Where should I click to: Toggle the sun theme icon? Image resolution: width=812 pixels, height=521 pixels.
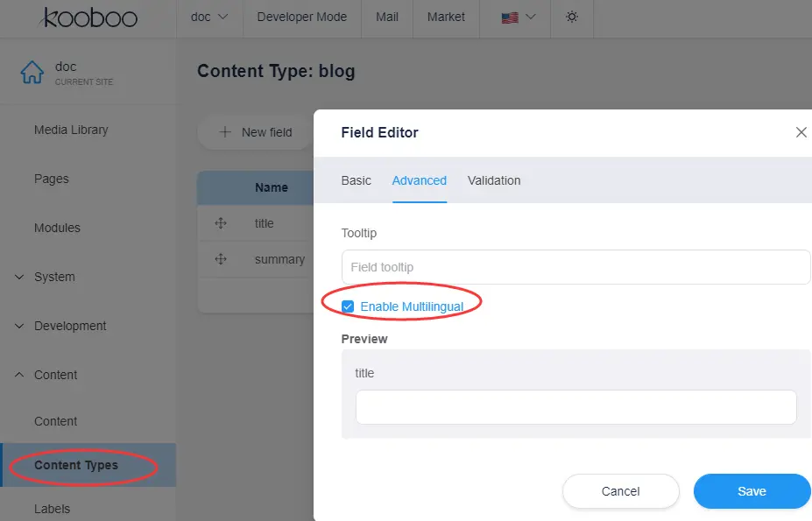click(572, 18)
